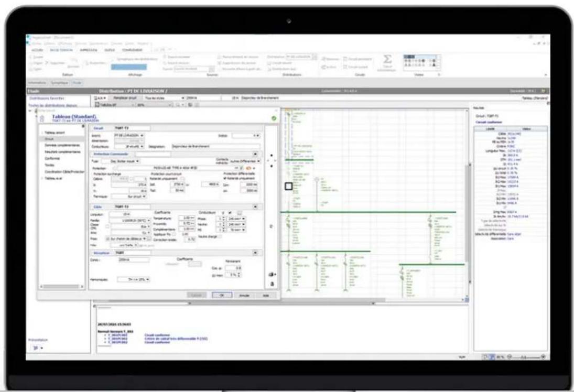Screen dimensions: 574x392
Task: Click the orange icon beside the Protection field
Action: pyautogui.click(x=248, y=168)
